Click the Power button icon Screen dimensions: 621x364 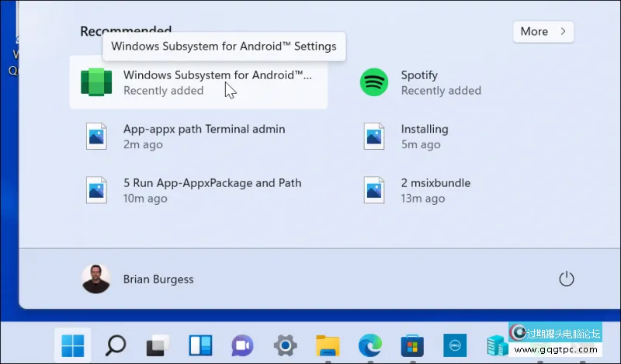click(x=566, y=279)
